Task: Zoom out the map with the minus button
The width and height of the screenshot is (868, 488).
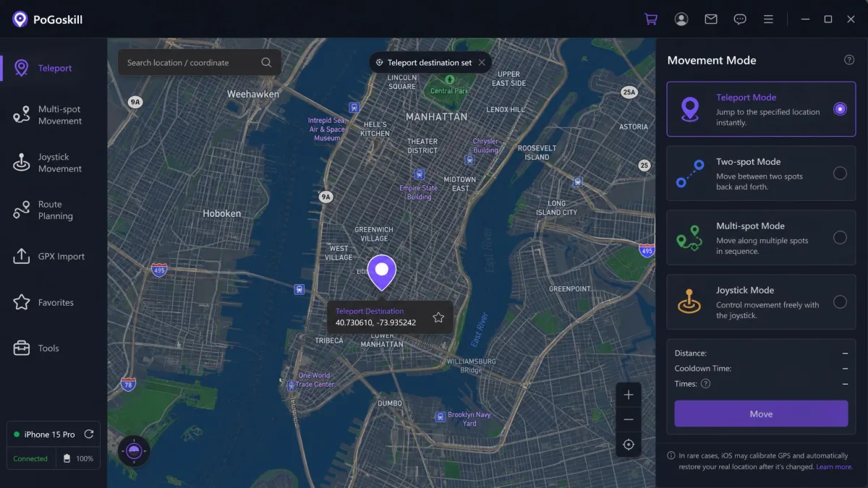Action: 629,419
